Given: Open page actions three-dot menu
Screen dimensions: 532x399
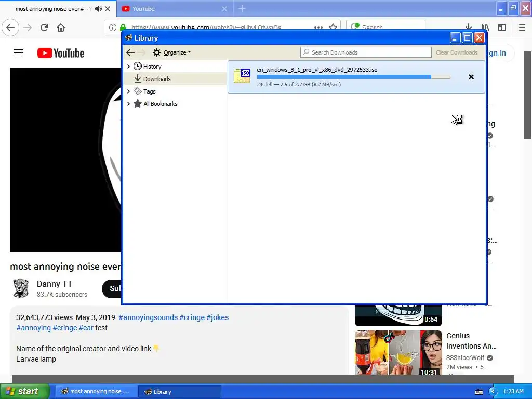Looking at the screenshot, I should pyautogui.click(x=318, y=28).
